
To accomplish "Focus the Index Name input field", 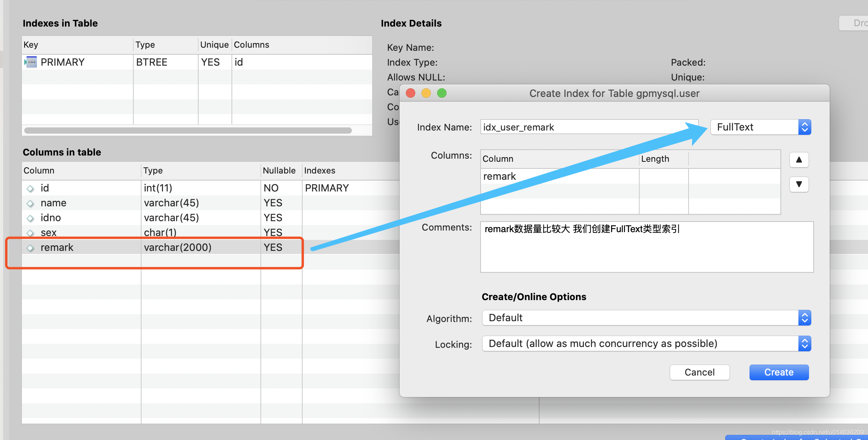I will [x=589, y=127].
